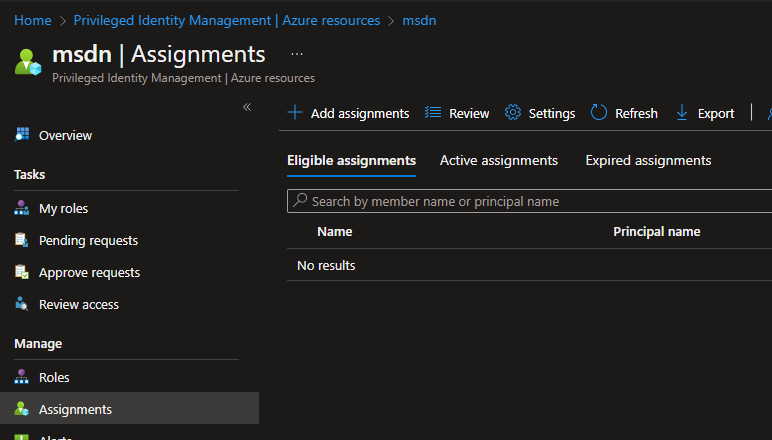Click the Refresh circular arrow icon

599,113
